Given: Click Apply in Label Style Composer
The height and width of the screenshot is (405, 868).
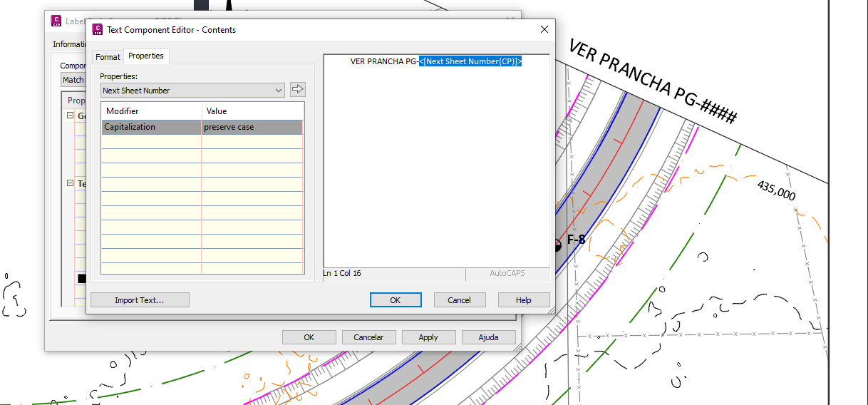Looking at the screenshot, I should [x=428, y=337].
